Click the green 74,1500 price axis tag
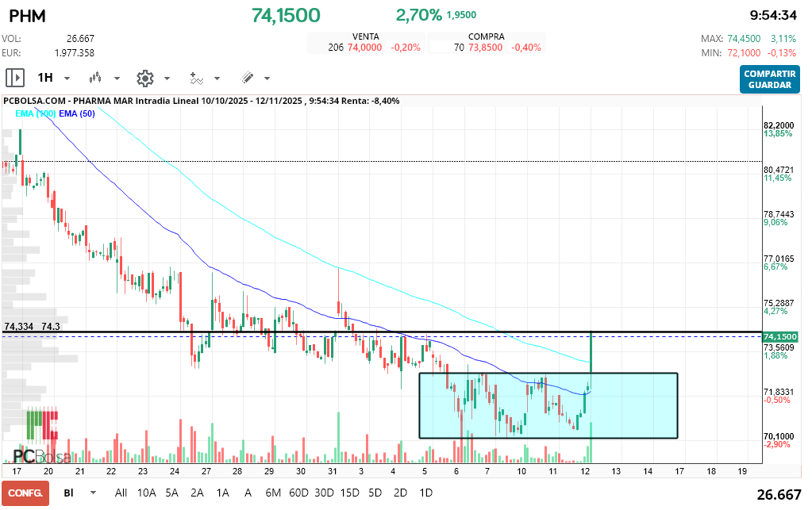 pos(780,337)
